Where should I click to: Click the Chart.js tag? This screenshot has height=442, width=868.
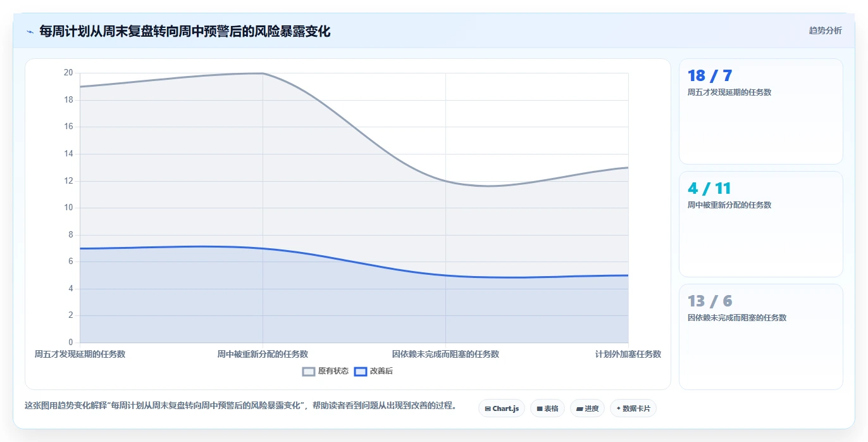pos(502,408)
